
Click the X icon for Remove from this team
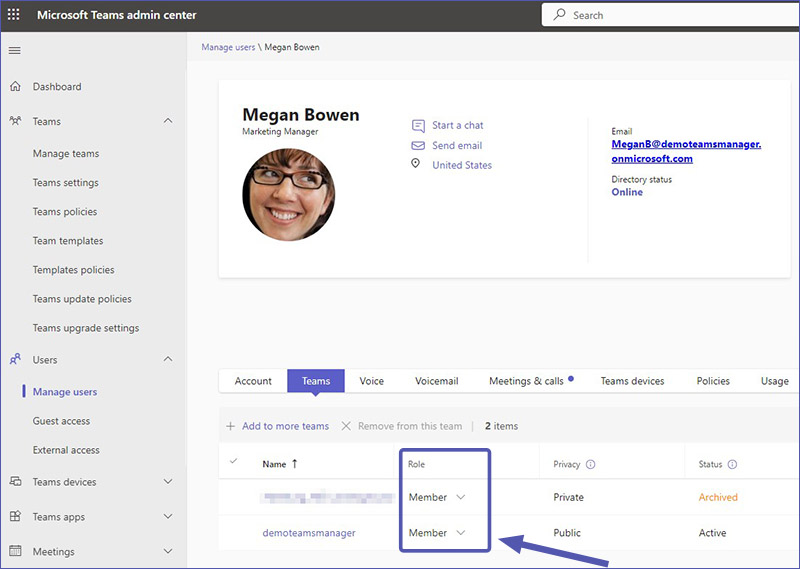point(346,426)
